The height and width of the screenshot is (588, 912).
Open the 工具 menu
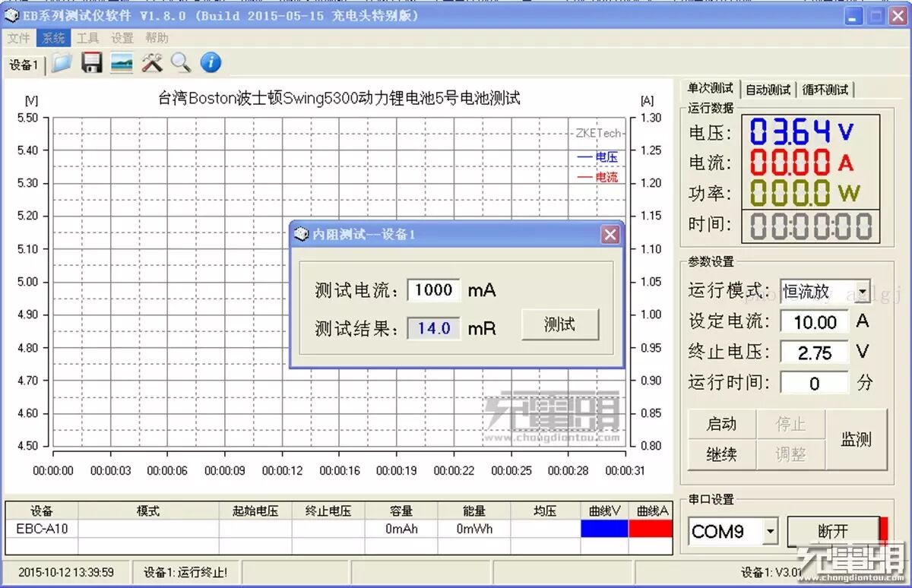[x=87, y=38]
